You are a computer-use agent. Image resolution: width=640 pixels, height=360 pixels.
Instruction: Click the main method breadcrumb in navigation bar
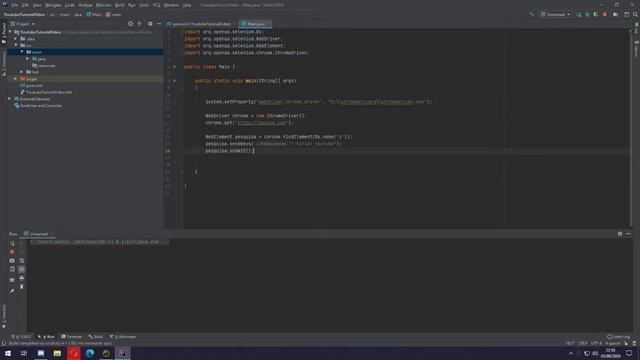pos(114,14)
